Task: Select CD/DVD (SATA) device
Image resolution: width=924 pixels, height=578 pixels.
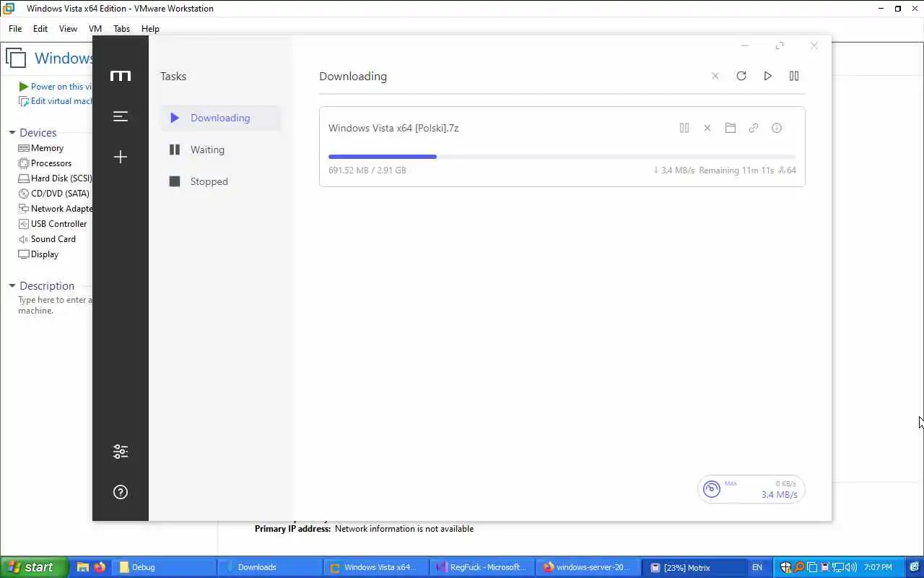Action: click(x=54, y=194)
